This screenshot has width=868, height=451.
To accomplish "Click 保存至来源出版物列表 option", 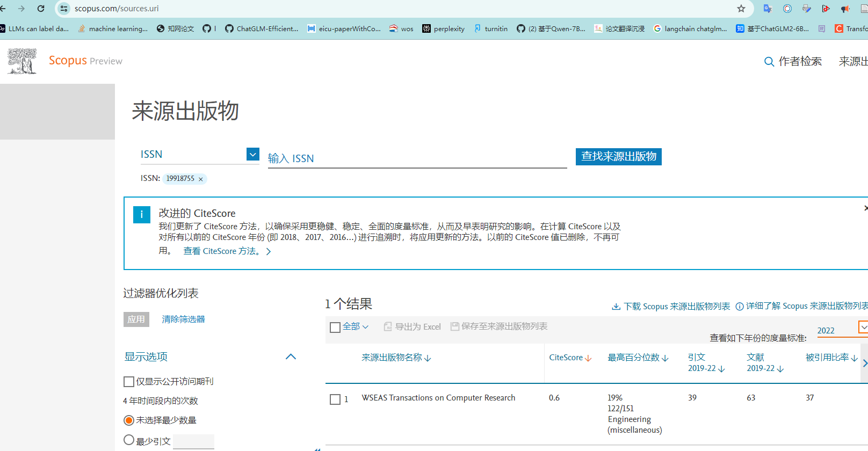I will tap(499, 326).
